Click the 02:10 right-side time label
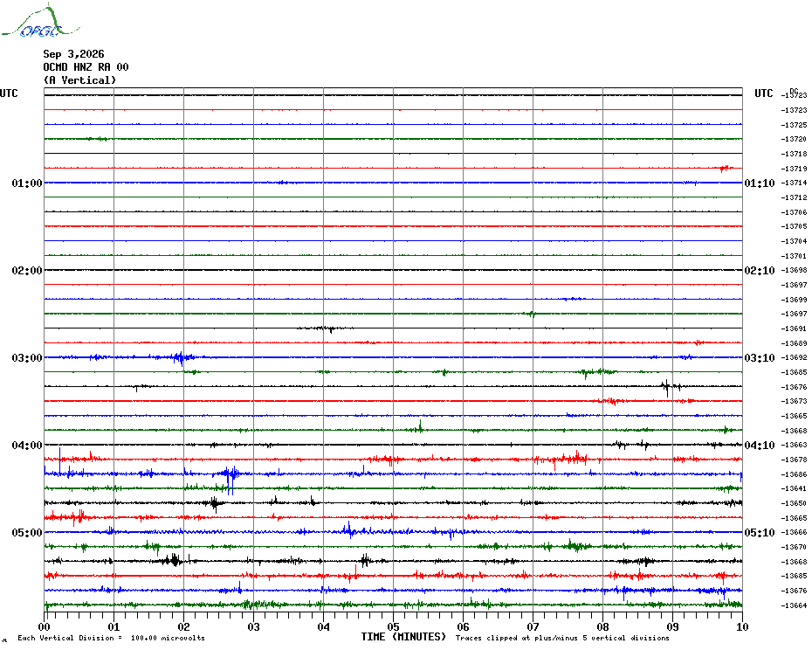This screenshot has width=812, height=650. click(760, 271)
